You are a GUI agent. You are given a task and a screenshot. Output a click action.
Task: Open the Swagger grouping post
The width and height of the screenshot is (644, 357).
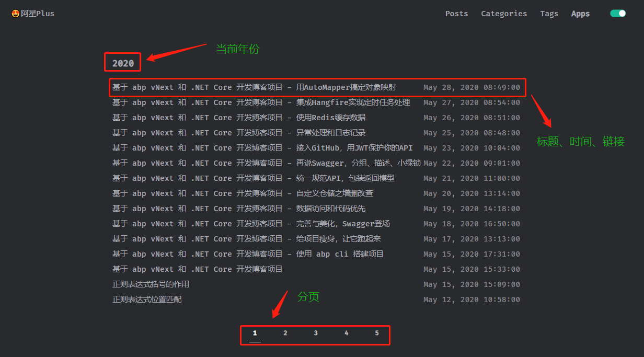(266, 163)
